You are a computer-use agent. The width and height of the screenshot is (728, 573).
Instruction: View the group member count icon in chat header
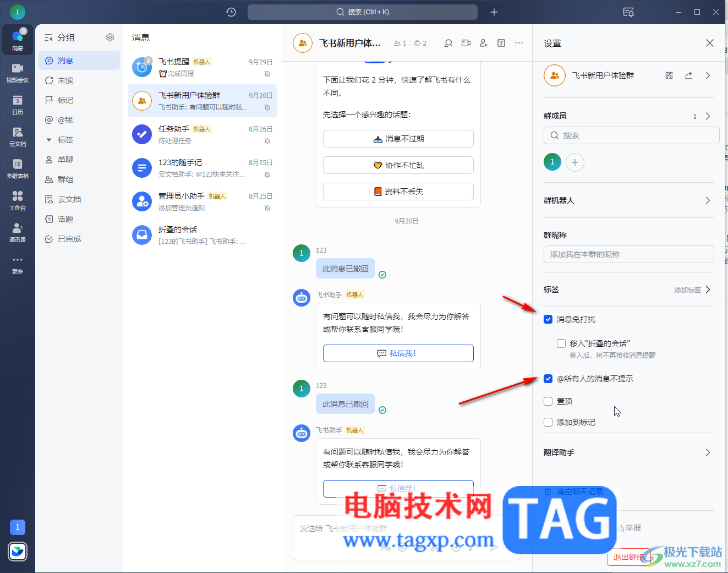tap(400, 43)
